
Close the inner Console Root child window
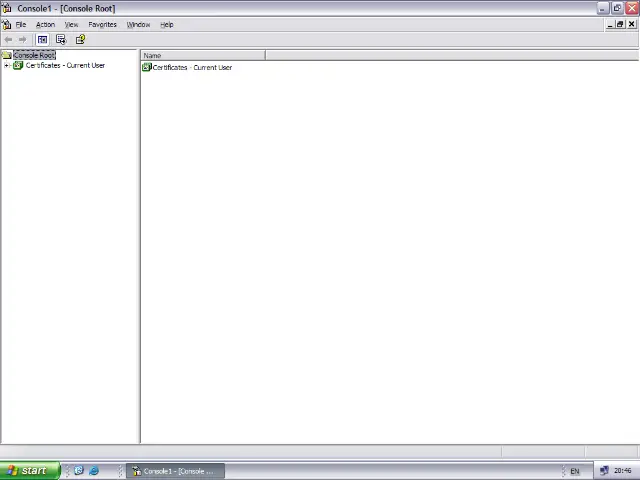[631, 24]
